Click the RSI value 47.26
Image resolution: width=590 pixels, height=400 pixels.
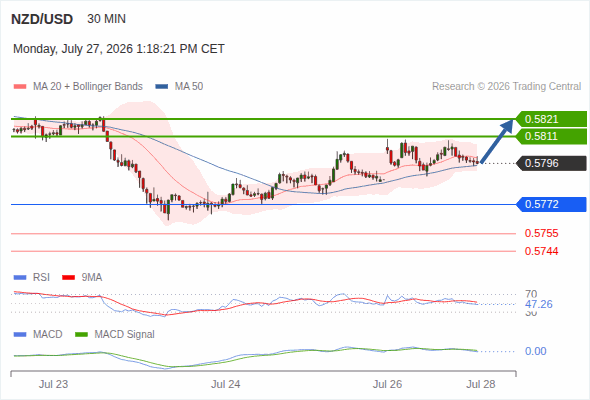pyautogui.click(x=539, y=304)
